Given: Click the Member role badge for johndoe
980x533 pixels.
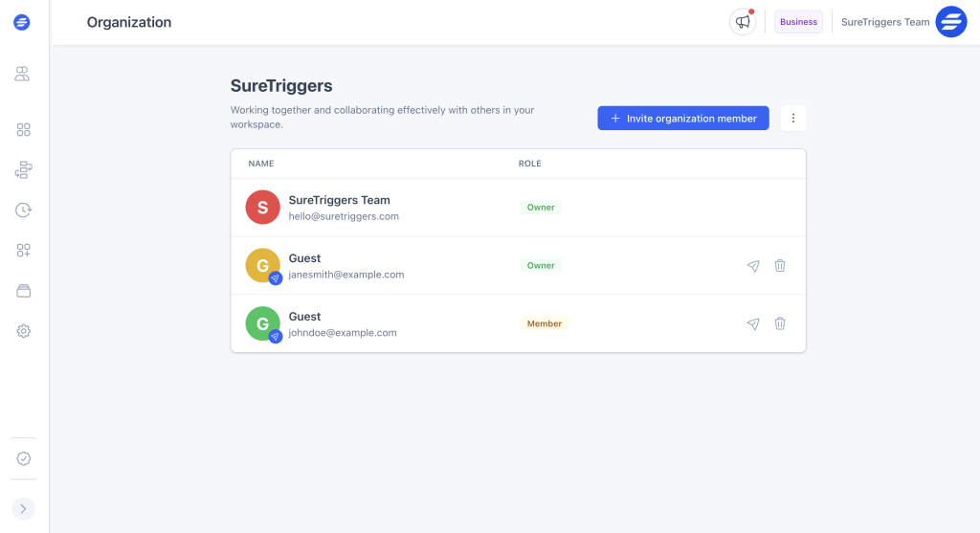Looking at the screenshot, I should [x=544, y=324].
